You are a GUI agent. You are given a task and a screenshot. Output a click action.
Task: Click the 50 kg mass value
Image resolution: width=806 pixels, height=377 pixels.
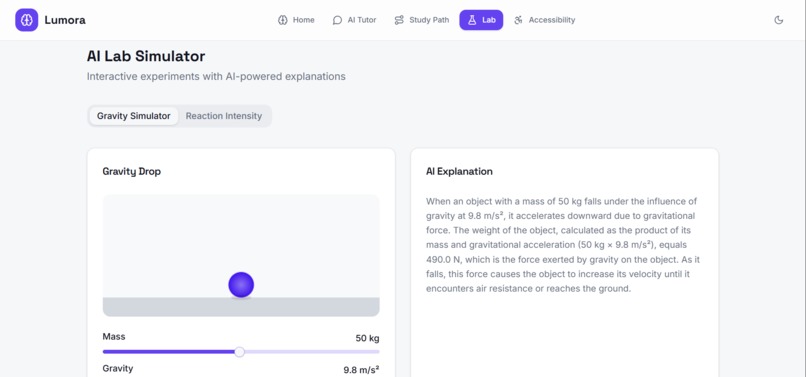(x=368, y=338)
